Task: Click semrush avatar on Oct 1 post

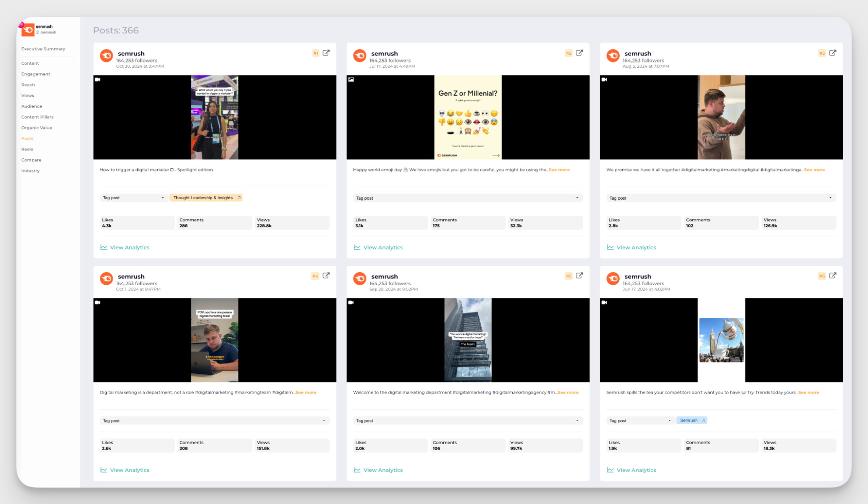Action: [x=106, y=279]
